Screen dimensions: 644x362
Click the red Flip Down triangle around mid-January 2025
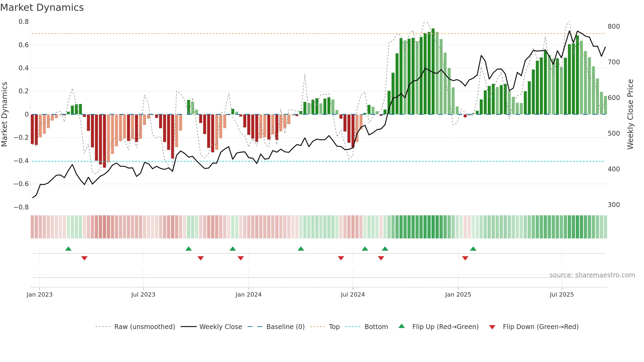465,258
